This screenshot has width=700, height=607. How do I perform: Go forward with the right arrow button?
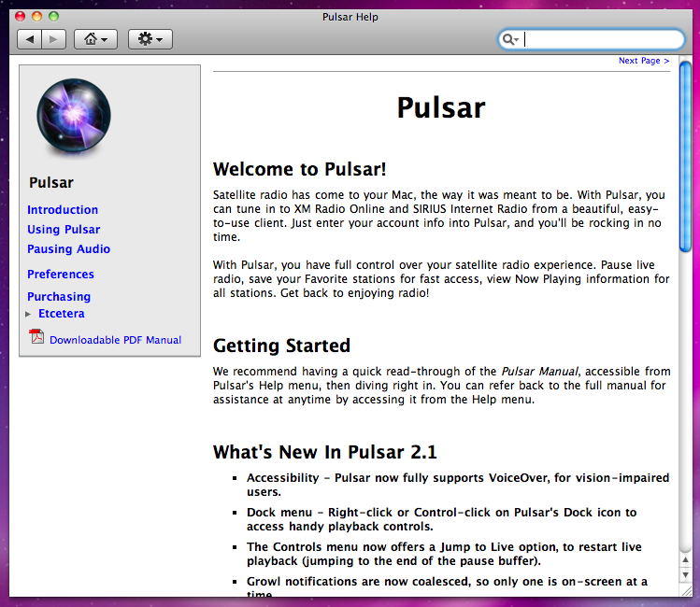53,39
